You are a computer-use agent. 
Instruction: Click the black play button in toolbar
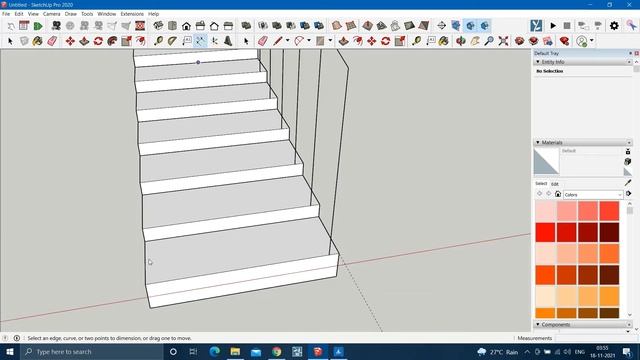pos(553,26)
